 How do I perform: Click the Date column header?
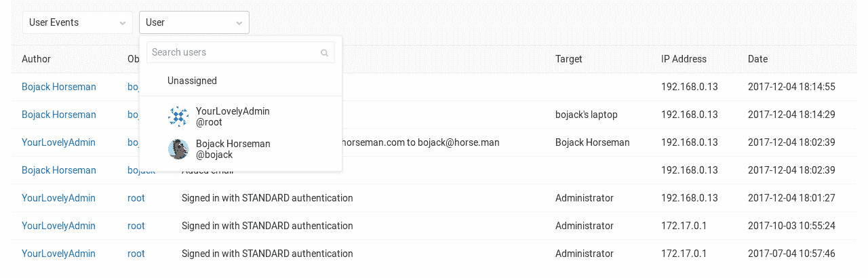point(757,59)
